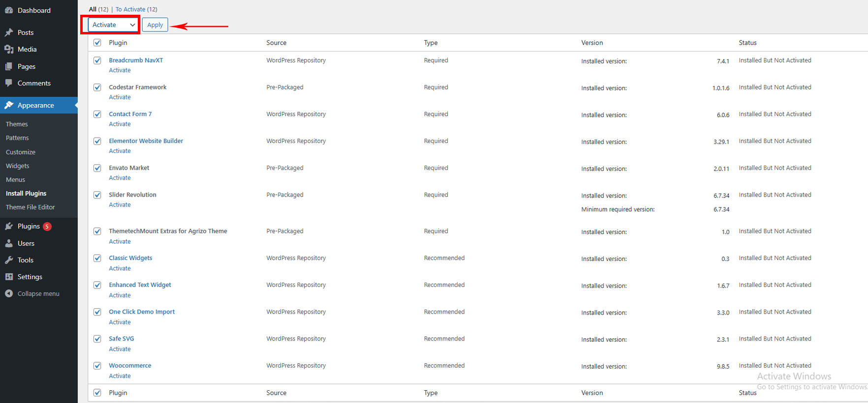
Task: Open Widgets submenu item
Action: (18, 166)
